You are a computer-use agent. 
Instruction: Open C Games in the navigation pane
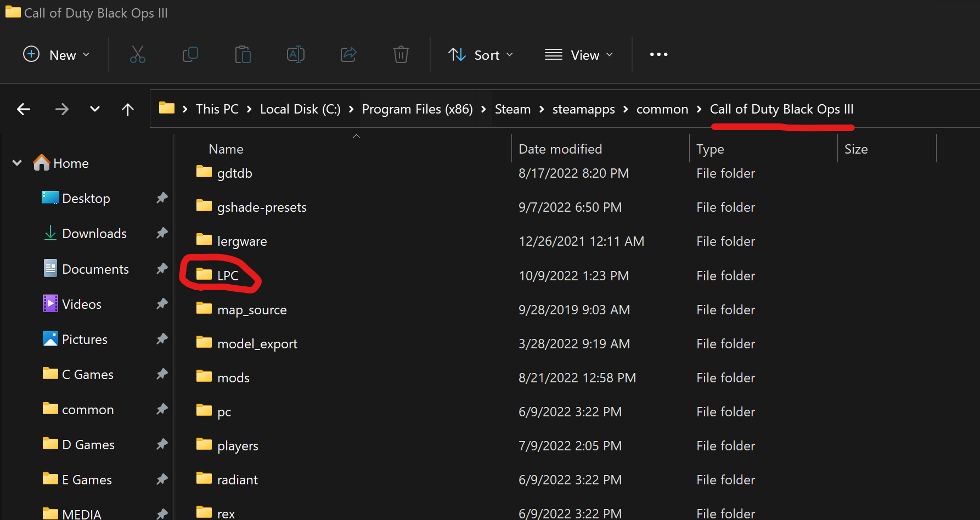(88, 374)
